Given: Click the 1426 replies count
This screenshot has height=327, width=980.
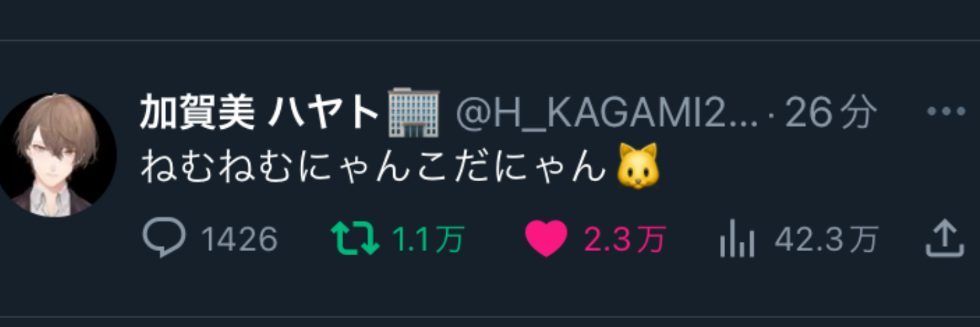Looking at the screenshot, I should tap(239, 240).
